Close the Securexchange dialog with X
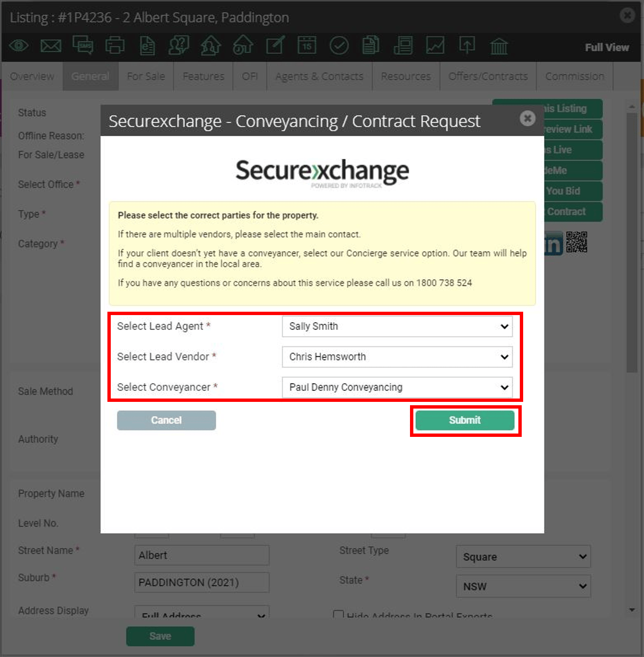Viewport: 644px width, 657px height. pos(527,118)
